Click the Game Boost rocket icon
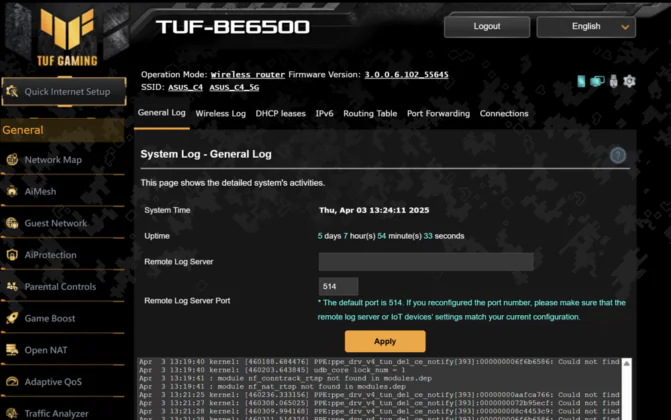 (x=12, y=318)
